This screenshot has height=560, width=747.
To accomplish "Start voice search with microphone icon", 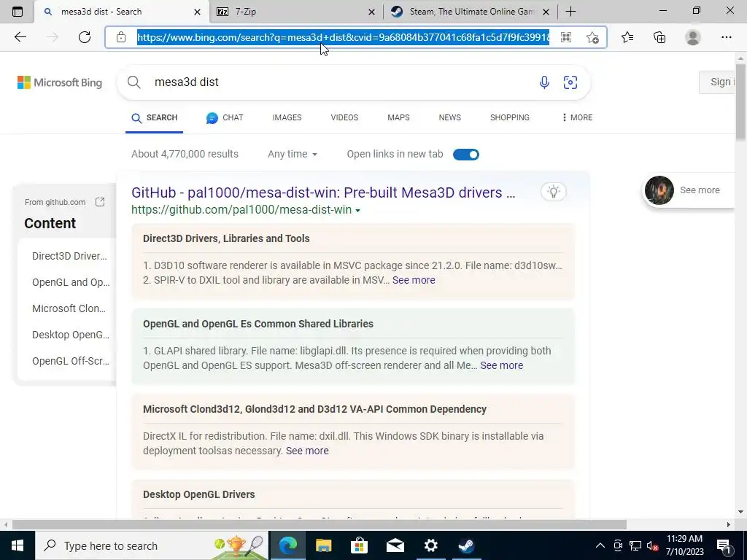I will (544, 82).
